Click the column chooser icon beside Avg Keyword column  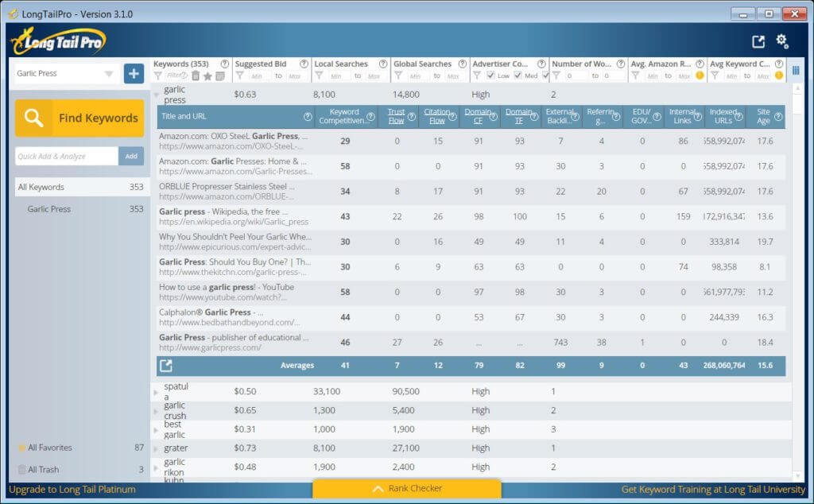tap(796, 70)
